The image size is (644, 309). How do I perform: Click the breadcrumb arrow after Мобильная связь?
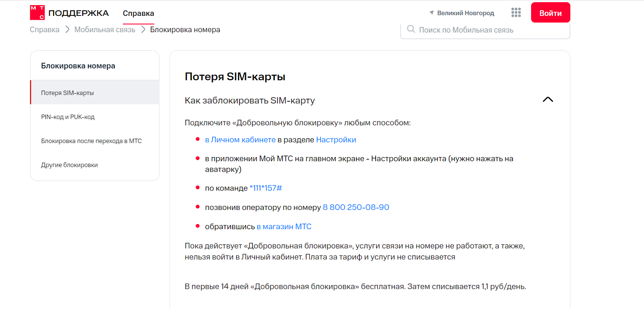[x=143, y=30]
